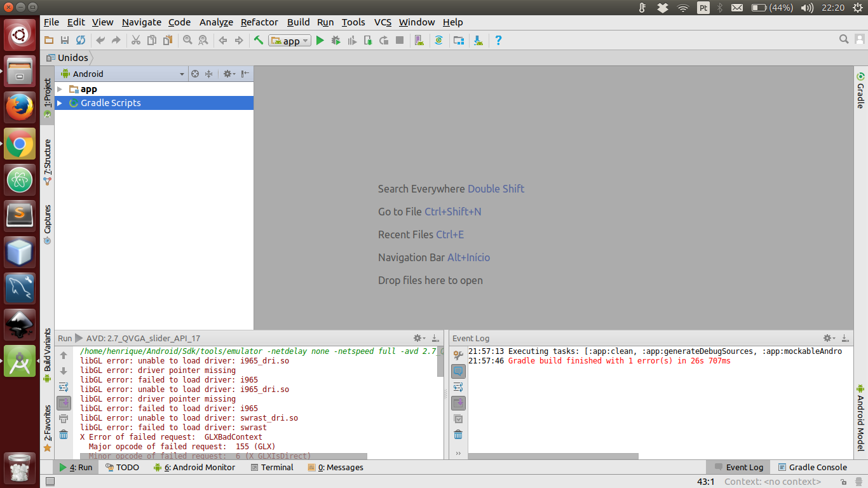
Task: Open the Navigate menu
Action: point(142,22)
